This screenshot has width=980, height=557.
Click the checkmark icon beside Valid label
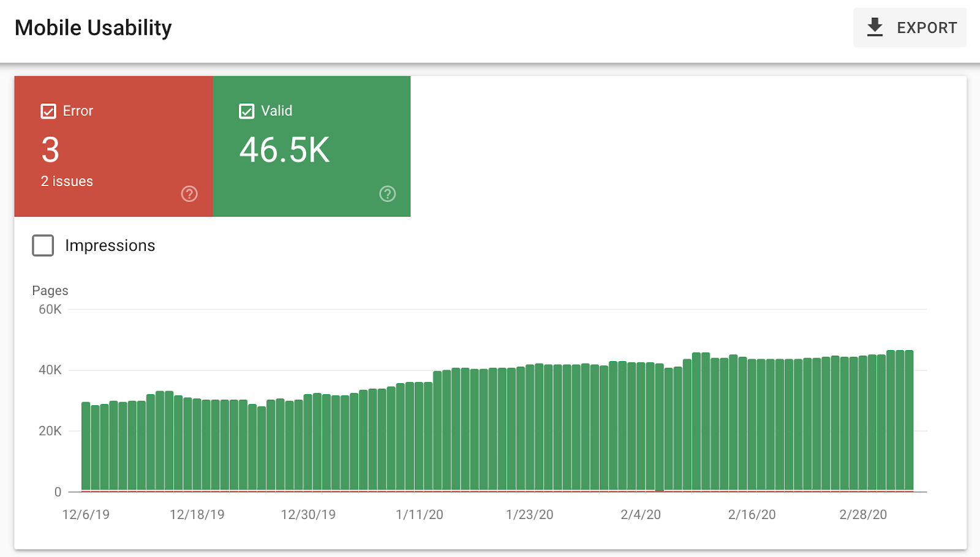246,111
